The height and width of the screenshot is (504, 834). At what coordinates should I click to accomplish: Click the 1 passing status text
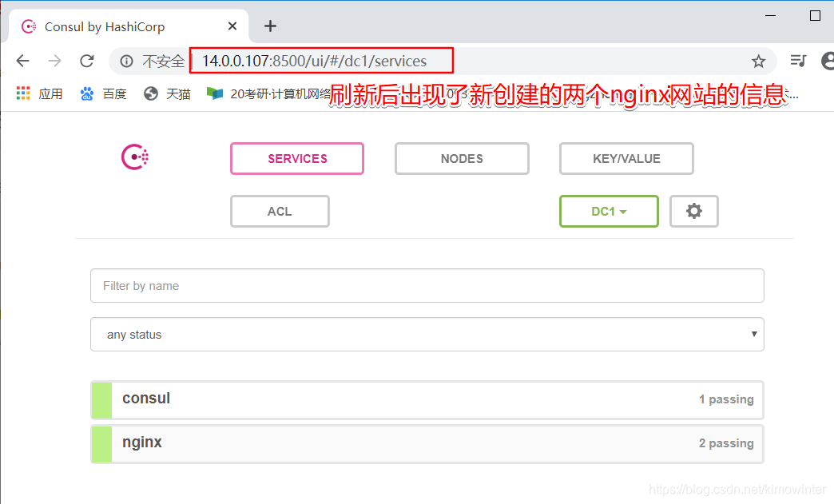(726, 399)
